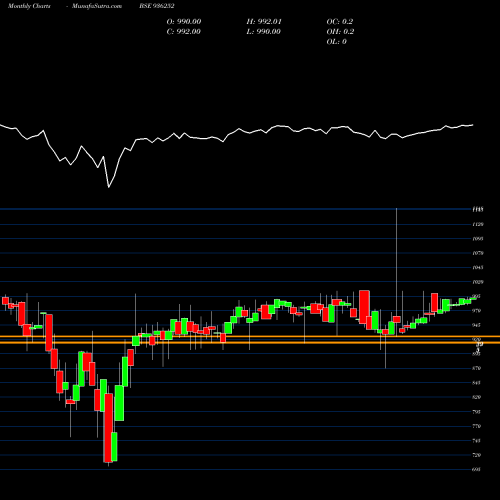500x500 pixels.
Task: Click the 'OL: 0' reading
Action: 336,42
